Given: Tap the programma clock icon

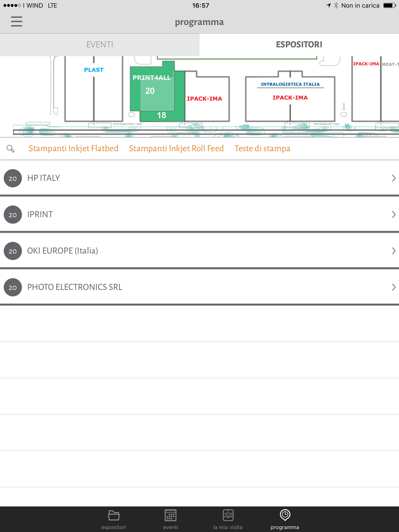Looking at the screenshot, I should [285, 515].
